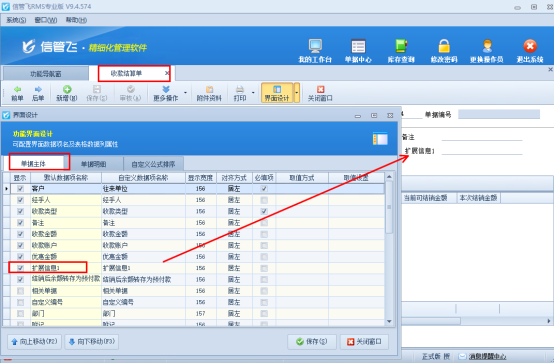Click 新增 green plus toolbar icon
This screenshot has width=554, height=364.
coord(67,89)
